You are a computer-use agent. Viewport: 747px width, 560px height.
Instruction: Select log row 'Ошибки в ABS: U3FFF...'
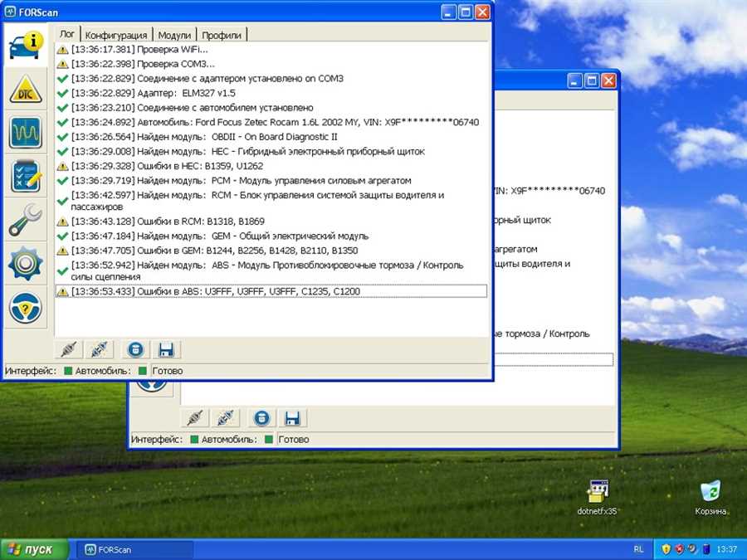271,291
